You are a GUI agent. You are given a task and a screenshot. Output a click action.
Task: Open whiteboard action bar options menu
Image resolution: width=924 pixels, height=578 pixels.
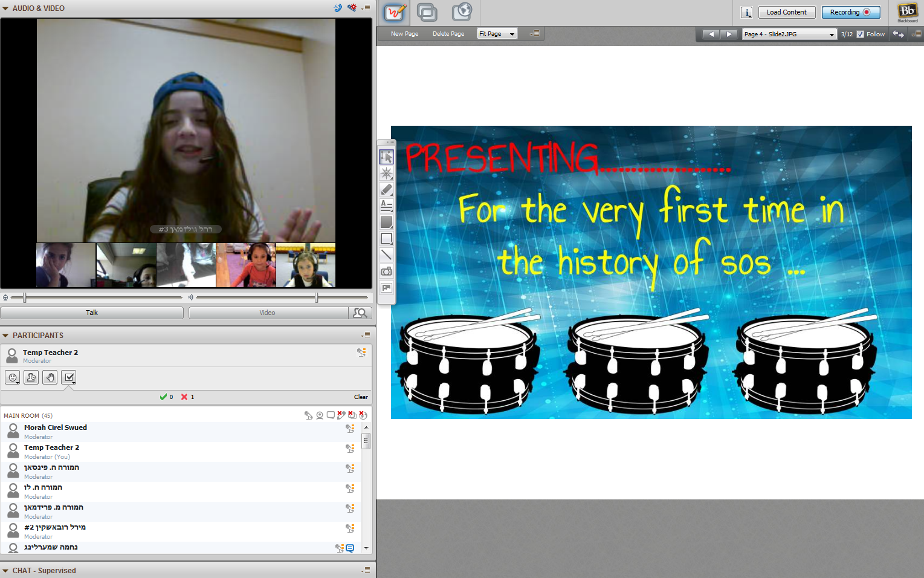point(535,33)
